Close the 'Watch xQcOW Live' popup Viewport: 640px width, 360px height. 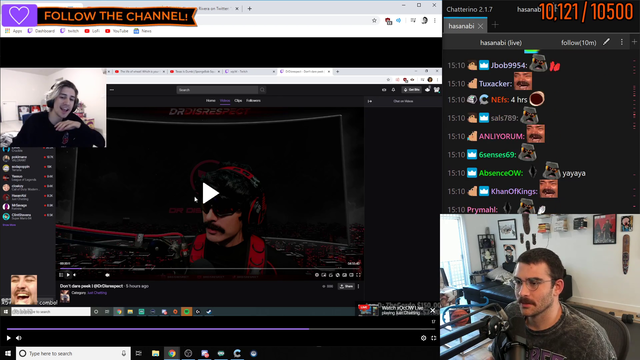coord(433,311)
